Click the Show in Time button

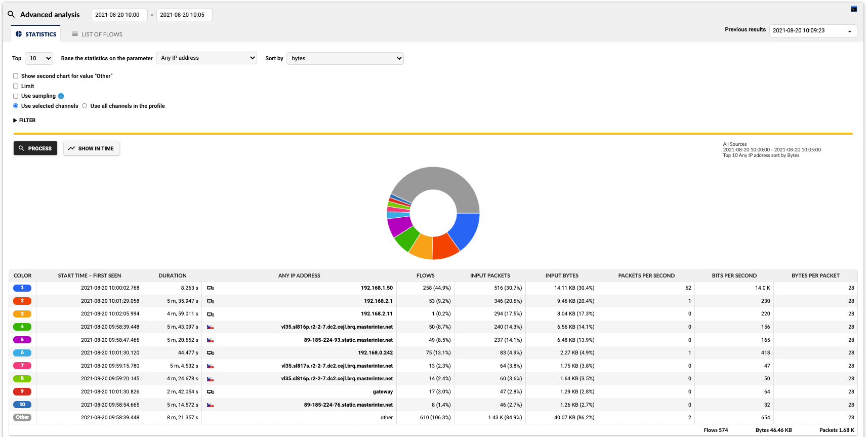(x=91, y=148)
